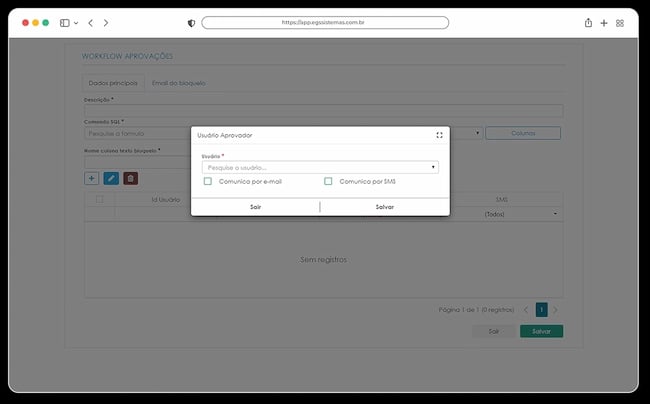This screenshot has width=650, height=404.
Task: Click the blue edit pencil icon
Action: pyautogui.click(x=111, y=179)
